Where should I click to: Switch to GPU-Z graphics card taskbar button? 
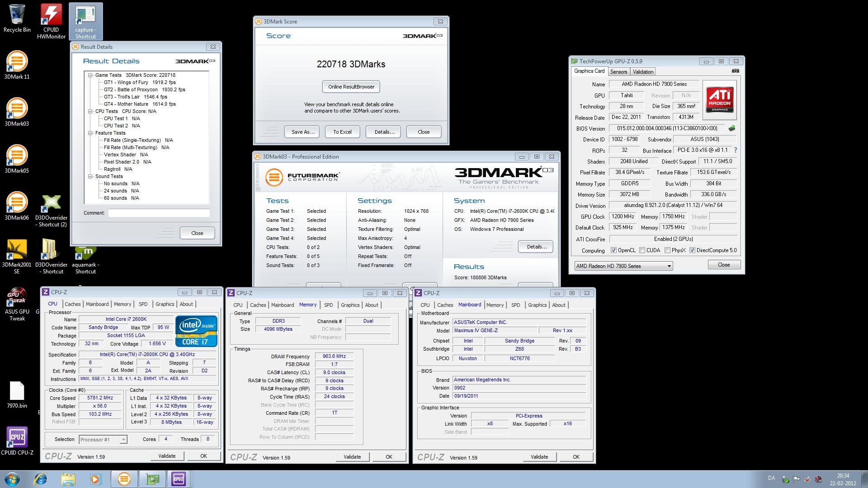(x=152, y=479)
